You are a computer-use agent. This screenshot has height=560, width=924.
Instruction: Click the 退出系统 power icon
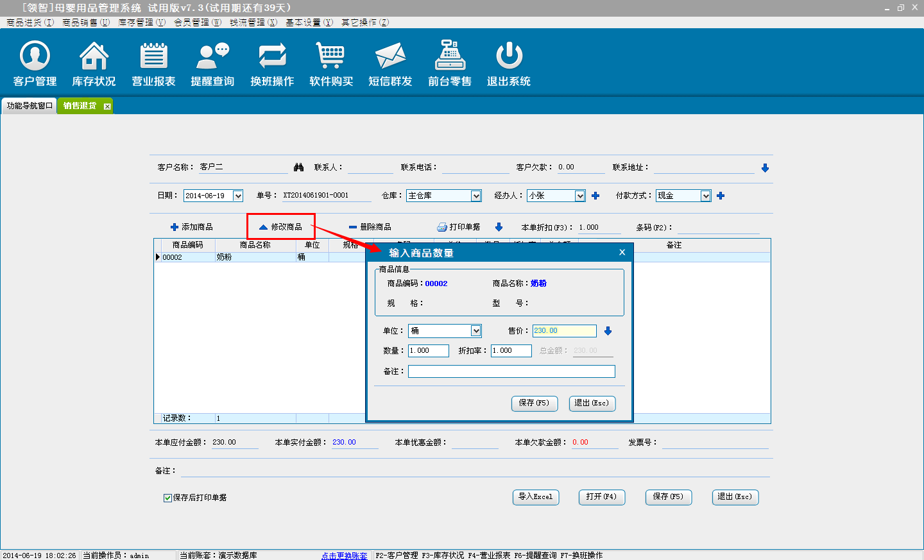click(509, 64)
